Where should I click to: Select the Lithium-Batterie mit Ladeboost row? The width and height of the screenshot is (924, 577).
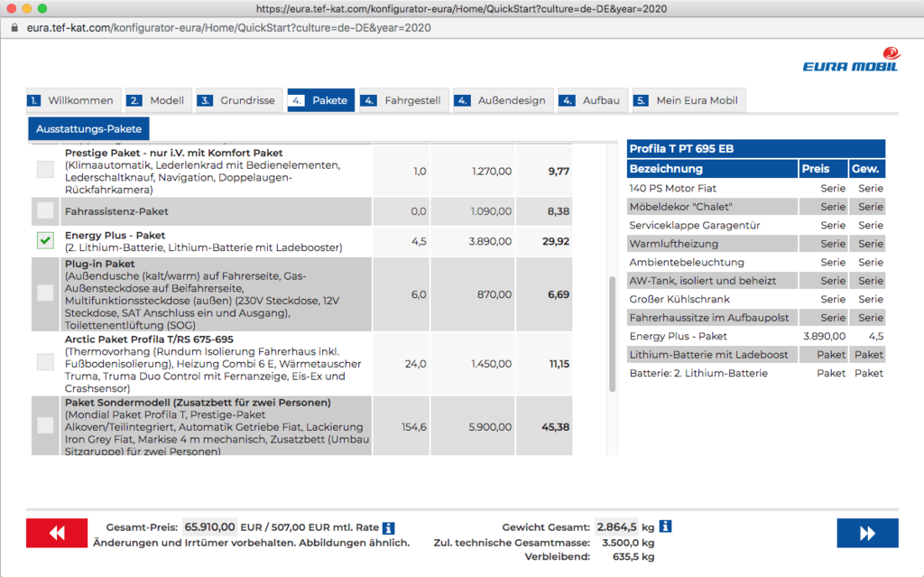(x=756, y=355)
